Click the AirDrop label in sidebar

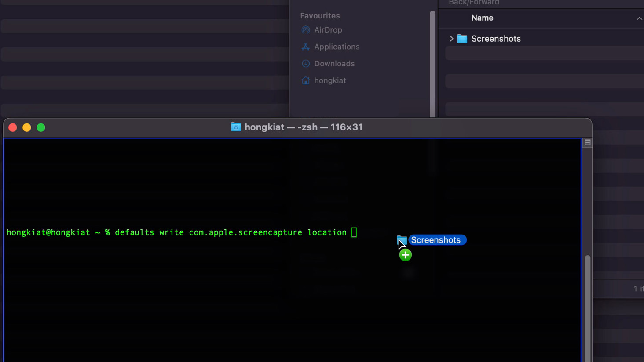point(328,30)
